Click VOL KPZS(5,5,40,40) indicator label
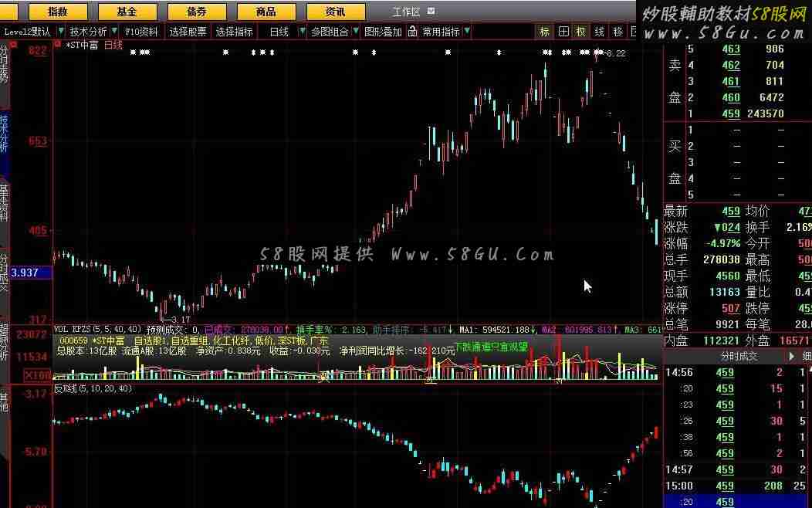Image resolution: width=812 pixels, height=508 pixels. [97, 330]
